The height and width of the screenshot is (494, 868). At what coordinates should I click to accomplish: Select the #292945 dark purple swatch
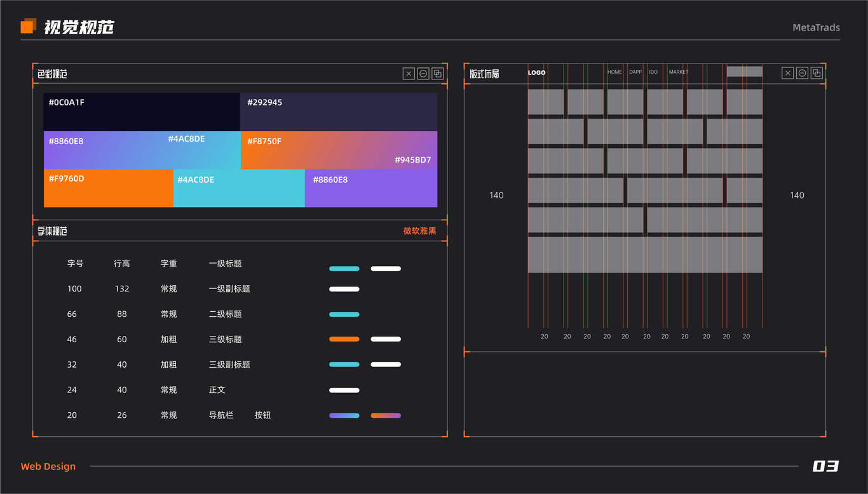[x=339, y=112]
